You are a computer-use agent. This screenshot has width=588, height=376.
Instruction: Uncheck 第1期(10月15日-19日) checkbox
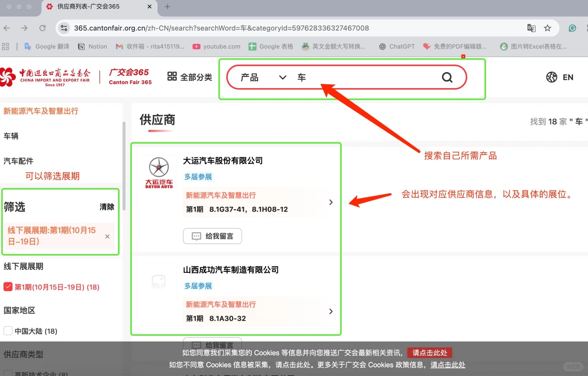[8, 287]
